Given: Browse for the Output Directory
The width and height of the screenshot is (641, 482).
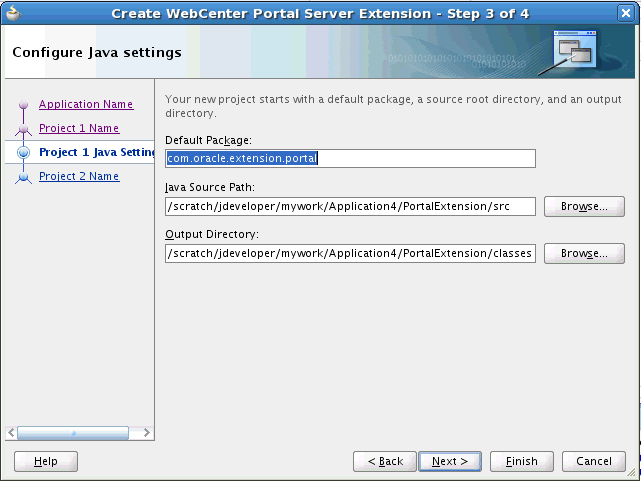Looking at the screenshot, I should pos(584,253).
